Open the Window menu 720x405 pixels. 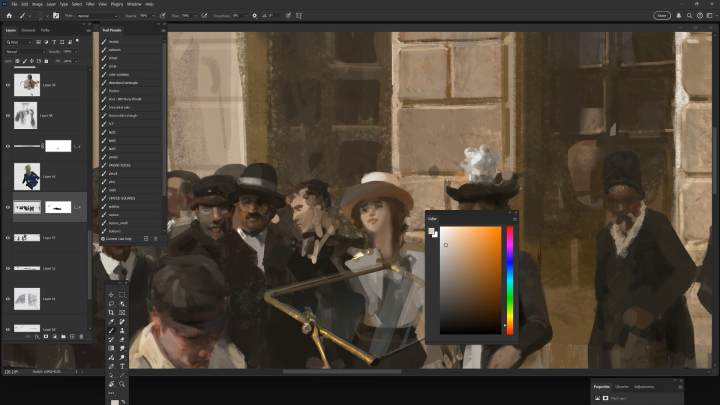pyautogui.click(x=134, y=4)
